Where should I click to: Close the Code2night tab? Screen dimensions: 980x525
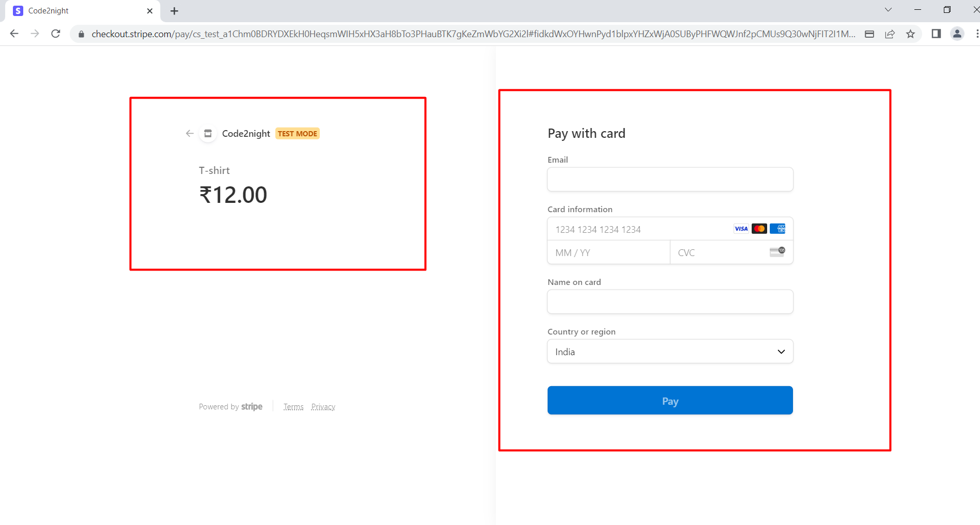point(150,11)
